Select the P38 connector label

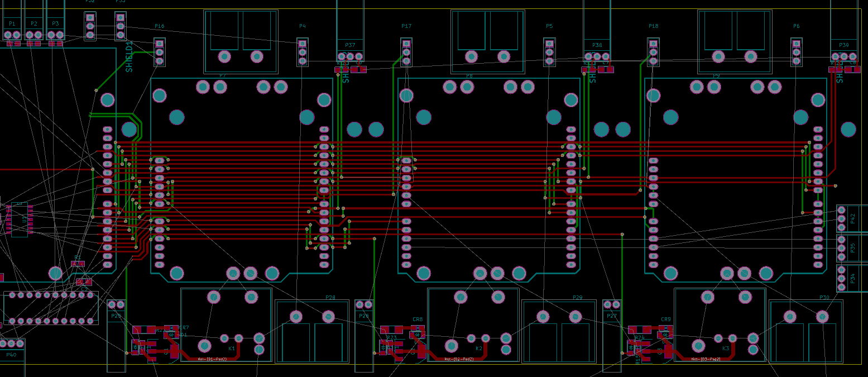point(597,45)
